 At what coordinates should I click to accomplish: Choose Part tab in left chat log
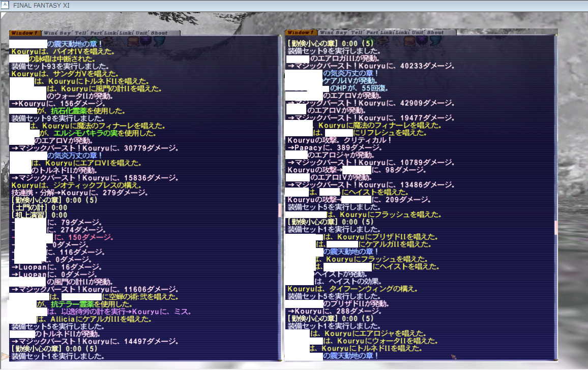(x=96, y=33)
